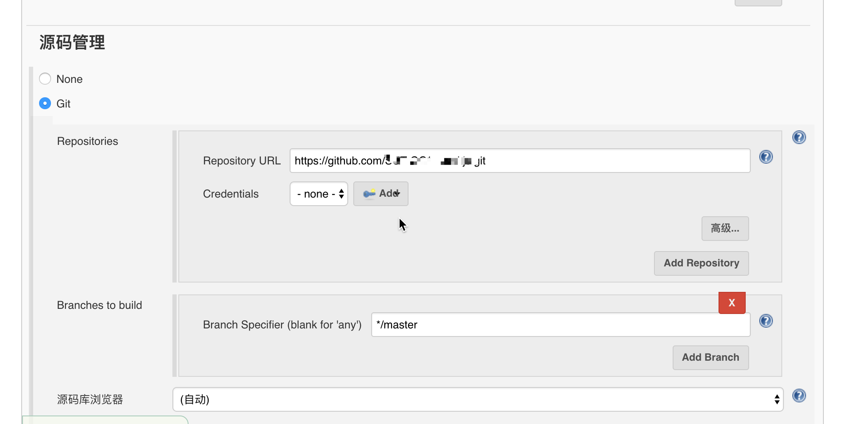Screen dimensions: 868x424
Task: Focus the Repository URL text field
Action: coord(595,161)
